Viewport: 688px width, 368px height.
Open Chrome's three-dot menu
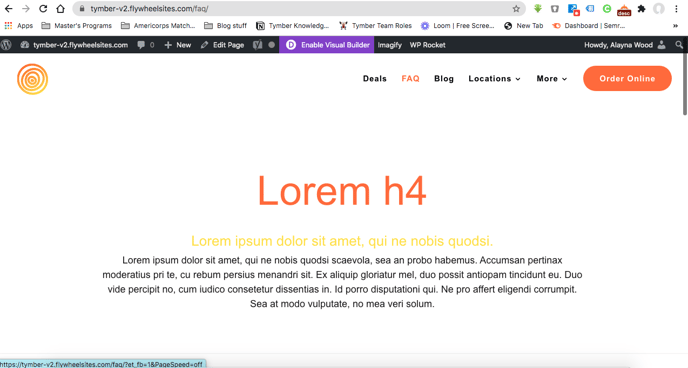pos(676,8)
